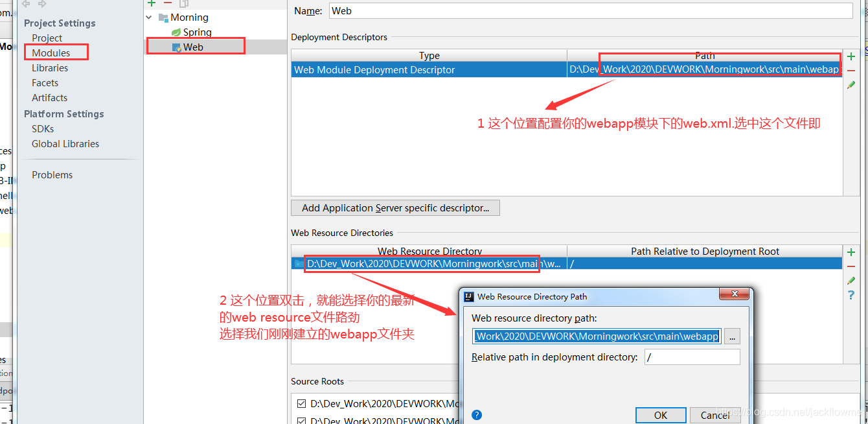Open the Artifacts settings page
Viewport: 868px width, 424px height.
click(50, 97)
